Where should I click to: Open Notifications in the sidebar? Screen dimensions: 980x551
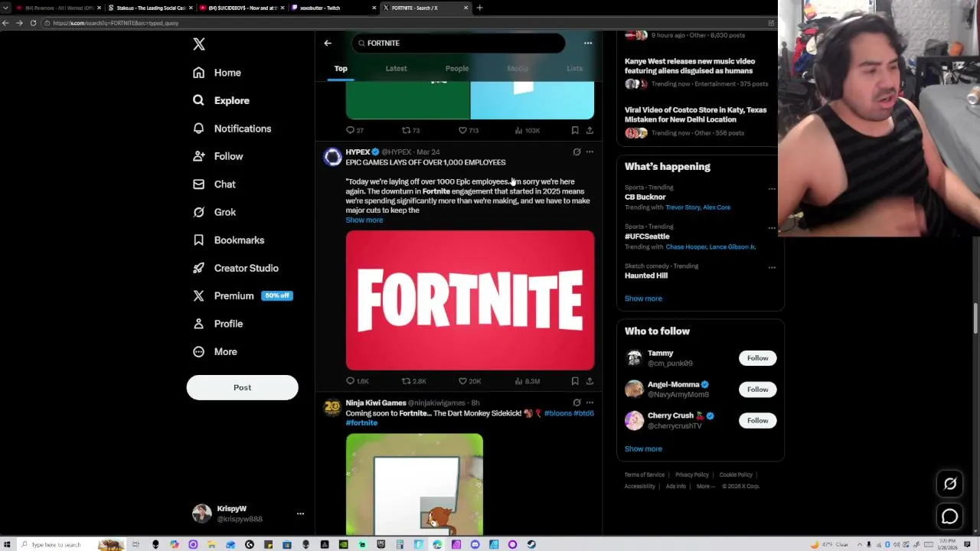click(232, 129)
